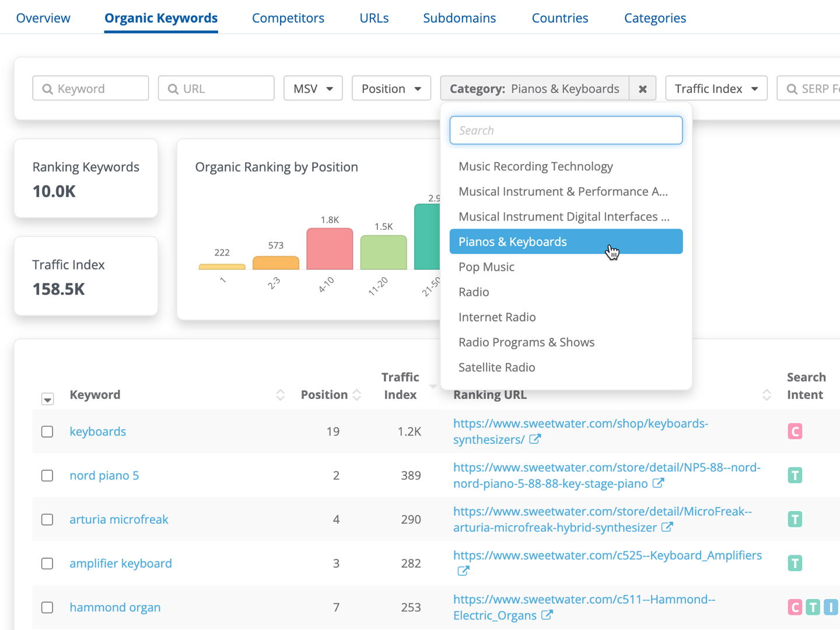Click the Ranking Keywords 10.0K card
The width and height of the screenshot is (840, 630).
pos(86,178)
